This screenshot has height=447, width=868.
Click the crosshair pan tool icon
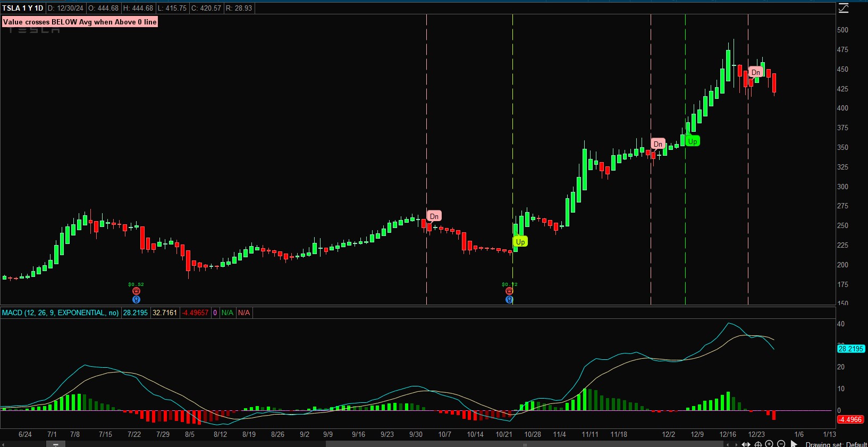tap(758, 444)
